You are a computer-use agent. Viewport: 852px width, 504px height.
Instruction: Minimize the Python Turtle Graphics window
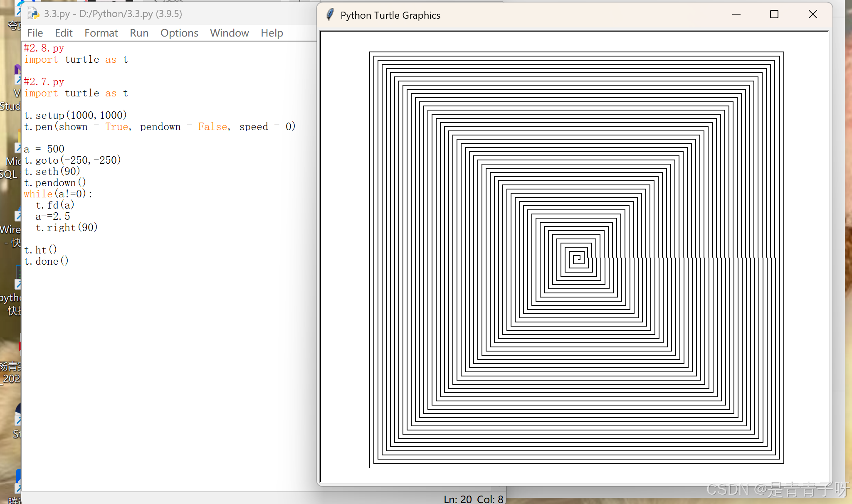[736, 15]
